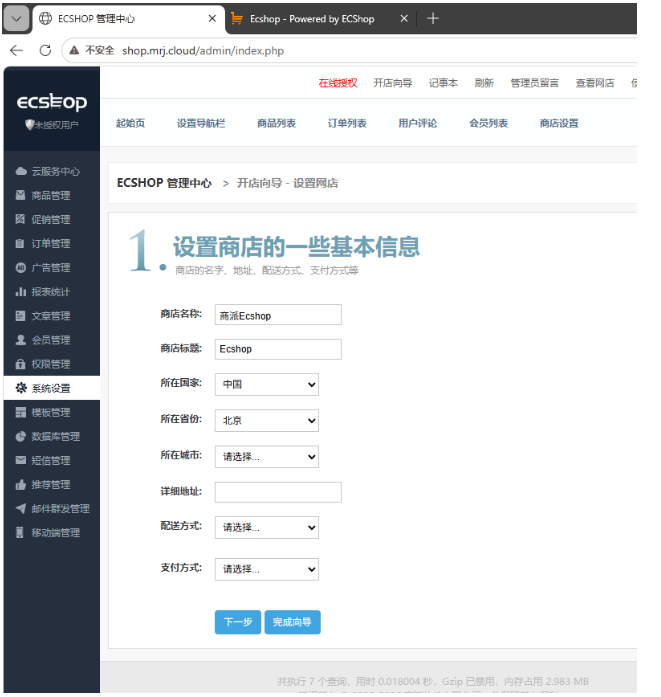The height and width of the screenshot is (697, 661).
Task: Click the 文章管理 sidebar icon
Action: pyautogui.click(x=20, y=316)
